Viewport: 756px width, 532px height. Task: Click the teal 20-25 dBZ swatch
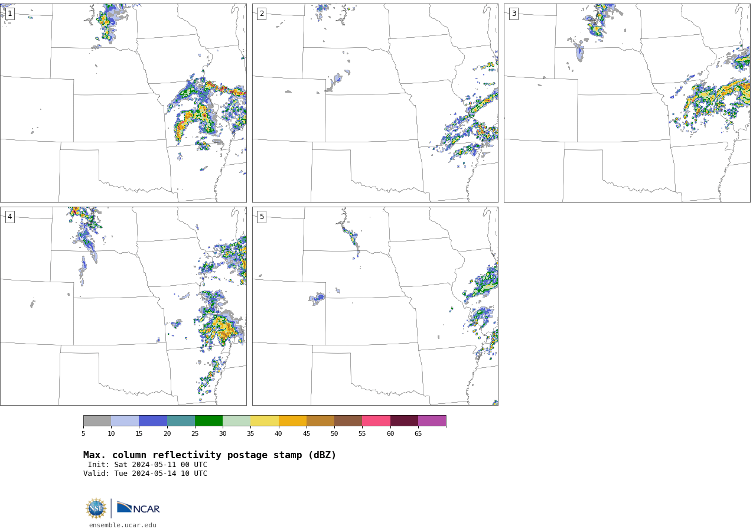coord(181,420)
